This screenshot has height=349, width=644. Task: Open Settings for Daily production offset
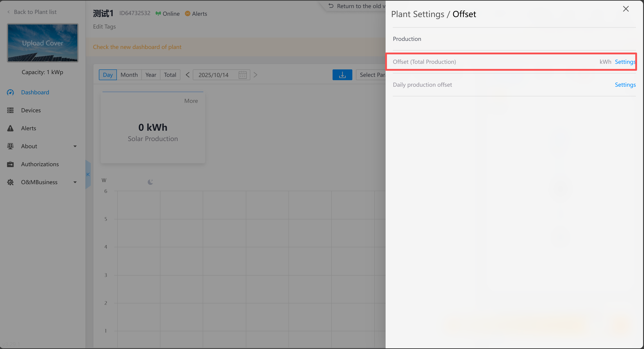625,85
